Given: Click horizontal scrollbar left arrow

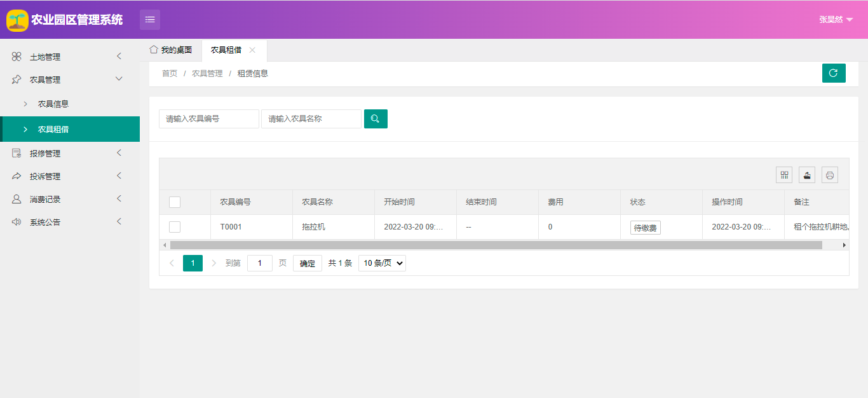Looking at the screenshot, I should [x=165, y=245].
